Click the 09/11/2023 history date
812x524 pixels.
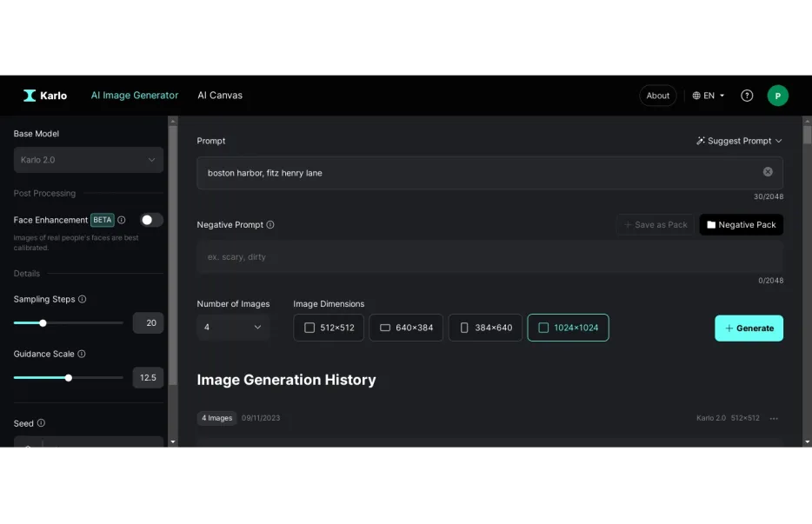(261, 418)
